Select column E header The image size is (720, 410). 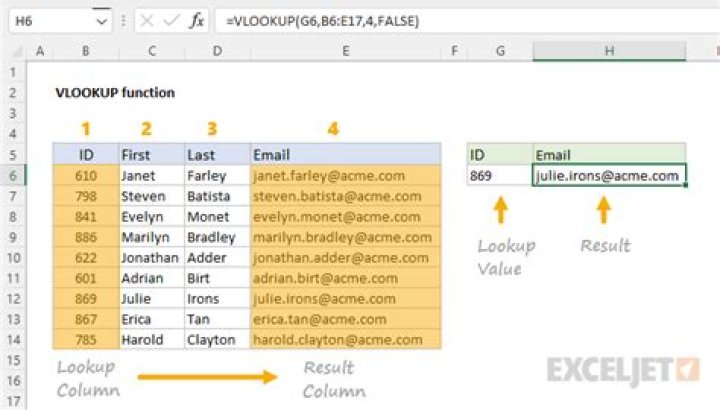click(346, 51)
